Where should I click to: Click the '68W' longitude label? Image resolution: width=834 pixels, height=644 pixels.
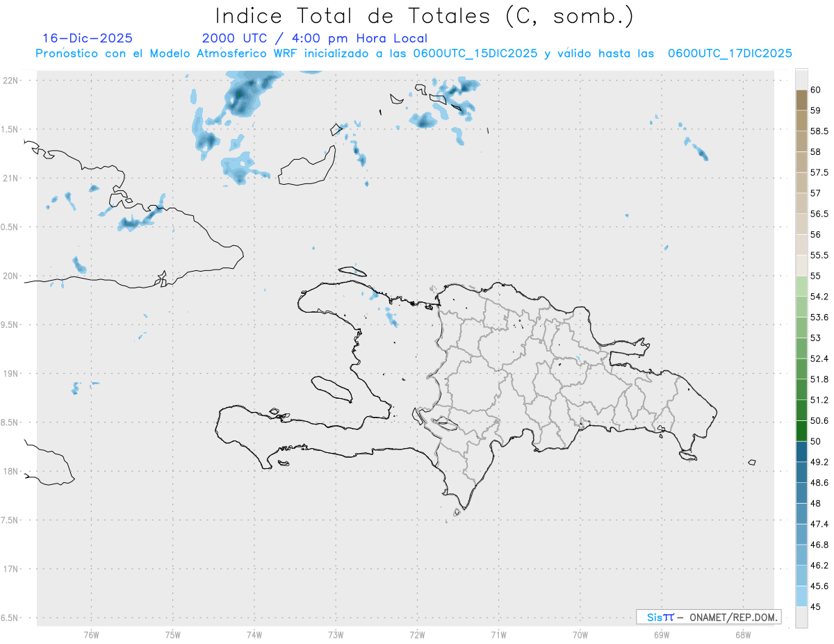click(743, 634)
